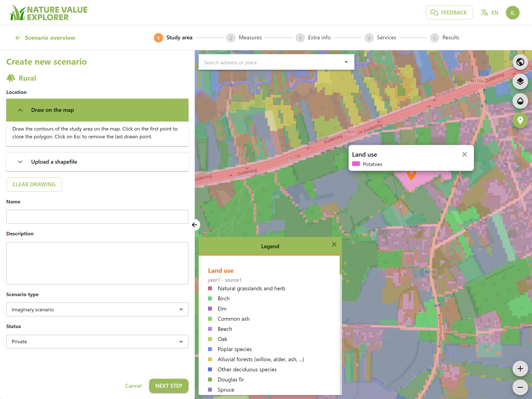Go to the Extra info step
This screenshot has height=399, width=532.
[313, 38]
